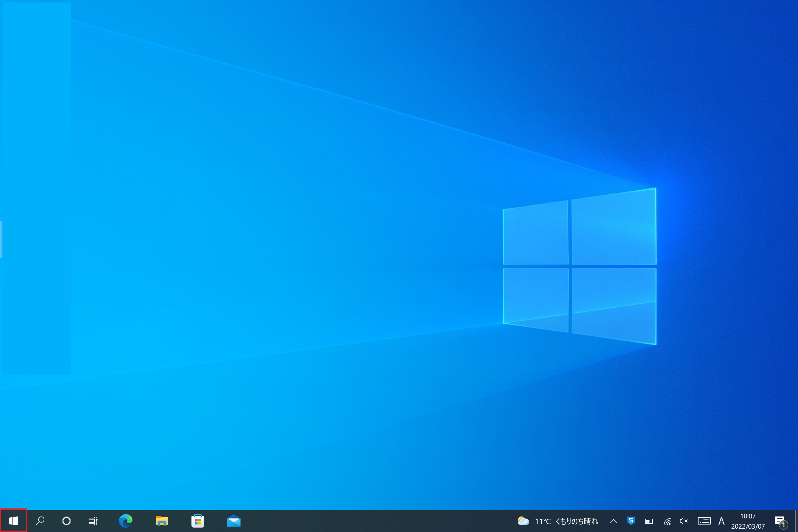
Task: Open the Mail app from the taskbar
Action: pyautogui.click(x=234, y=520)
